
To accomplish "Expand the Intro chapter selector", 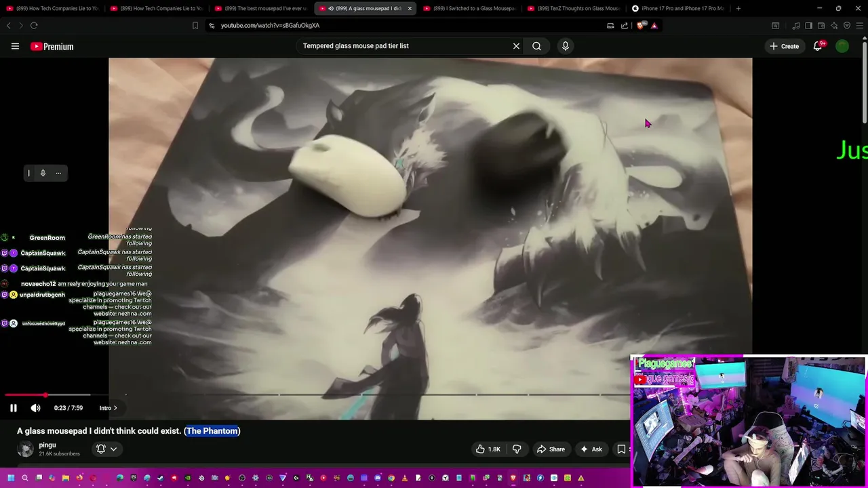I will tap(108, 408).
